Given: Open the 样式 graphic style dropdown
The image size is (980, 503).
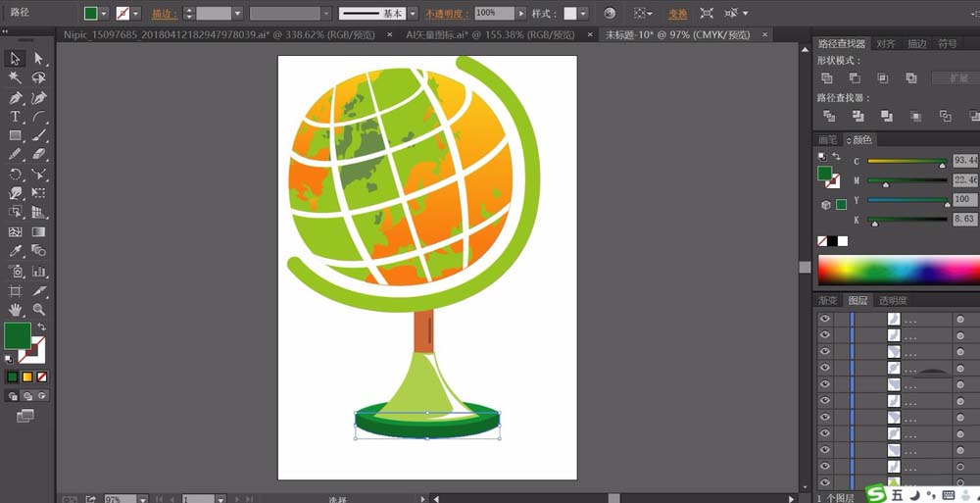Looking at the screenshot, I should tap(583, 13).
